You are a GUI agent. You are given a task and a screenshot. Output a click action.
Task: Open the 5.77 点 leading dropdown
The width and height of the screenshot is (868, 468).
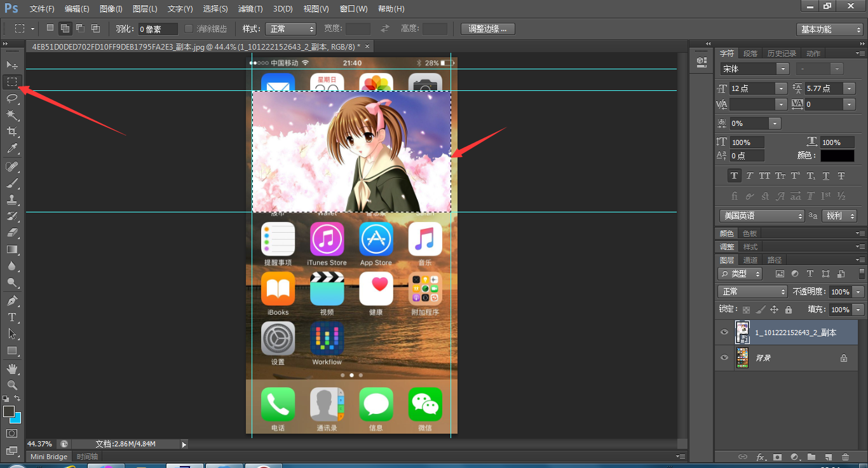(x=850, y=88)
